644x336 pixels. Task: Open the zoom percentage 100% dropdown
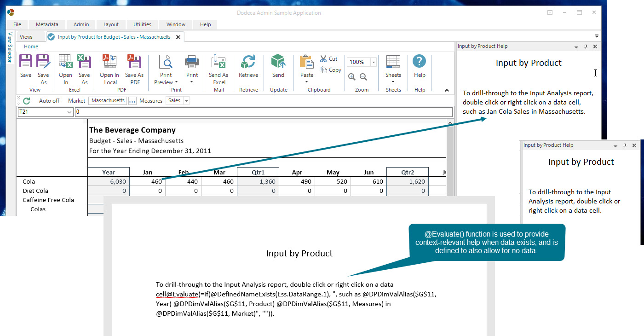[x=374, y=62]
